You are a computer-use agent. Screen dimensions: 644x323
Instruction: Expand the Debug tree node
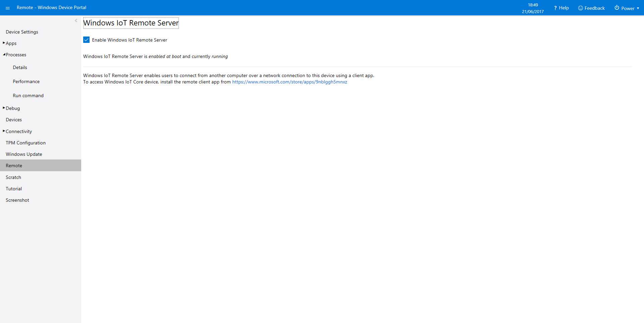4,108
